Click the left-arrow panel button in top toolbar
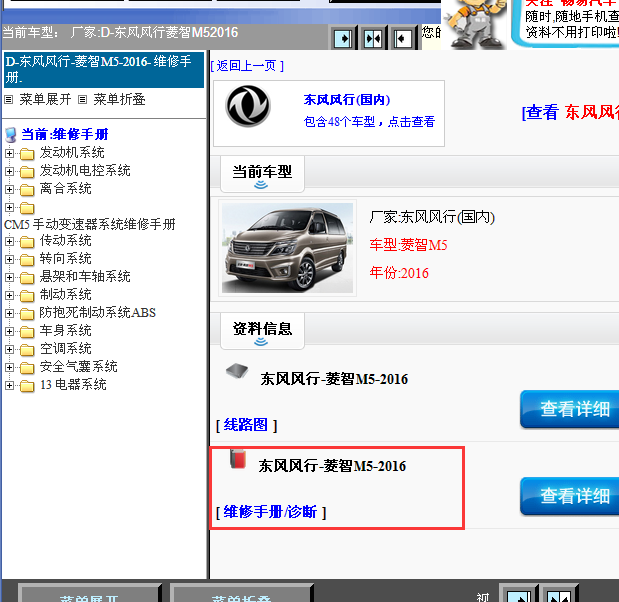The image size is (619, 602). pyautogui.click(x=402, y=38)
